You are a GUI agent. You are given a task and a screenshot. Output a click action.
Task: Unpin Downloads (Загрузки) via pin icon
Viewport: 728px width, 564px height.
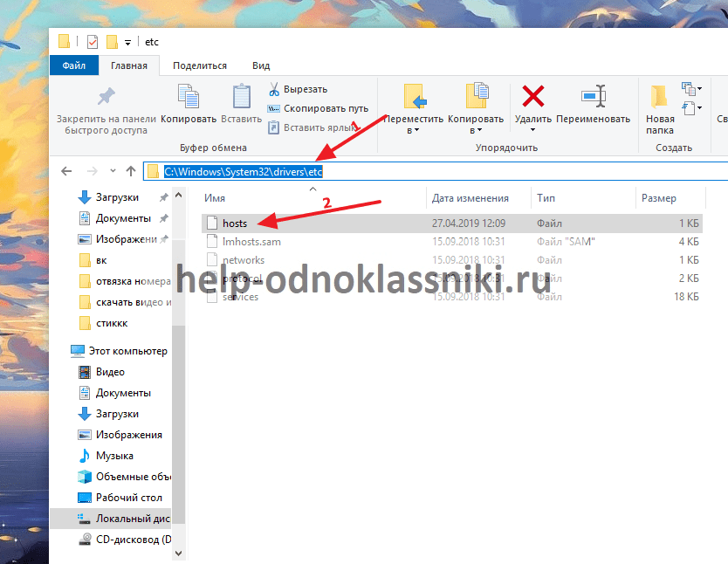point(163,197)
